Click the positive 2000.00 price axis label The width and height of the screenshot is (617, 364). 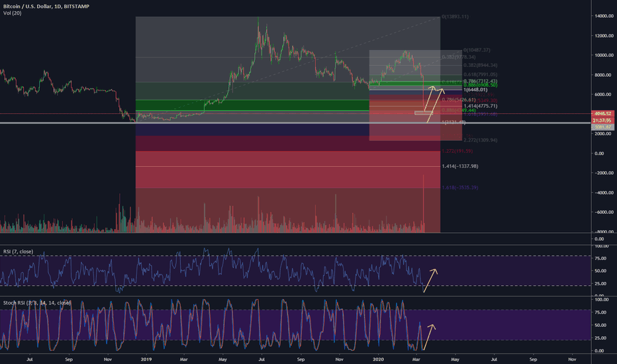click(x=603, y=134)
